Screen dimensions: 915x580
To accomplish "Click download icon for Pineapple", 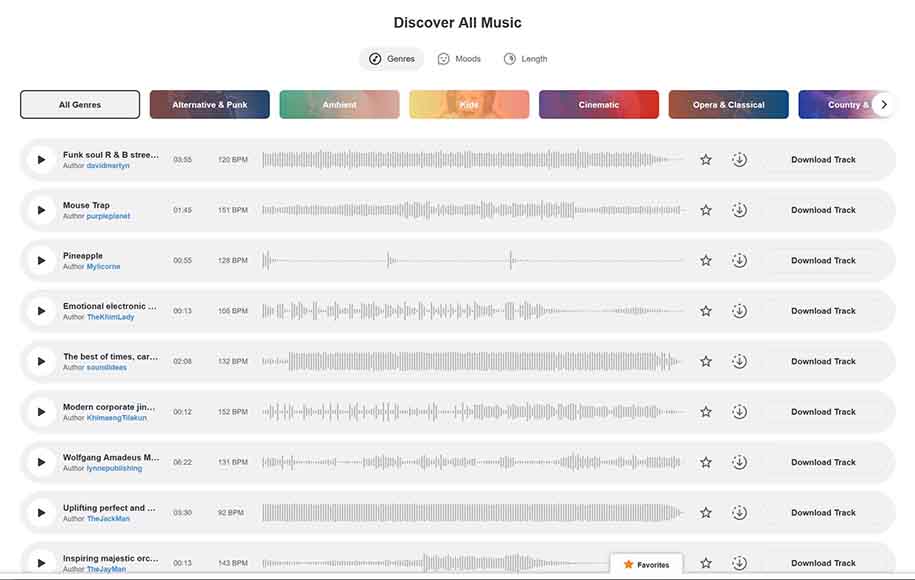I will point(739,260).
